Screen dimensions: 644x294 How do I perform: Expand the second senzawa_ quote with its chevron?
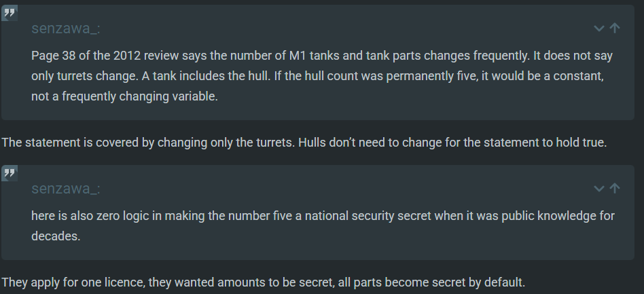(x=598, y=188)
